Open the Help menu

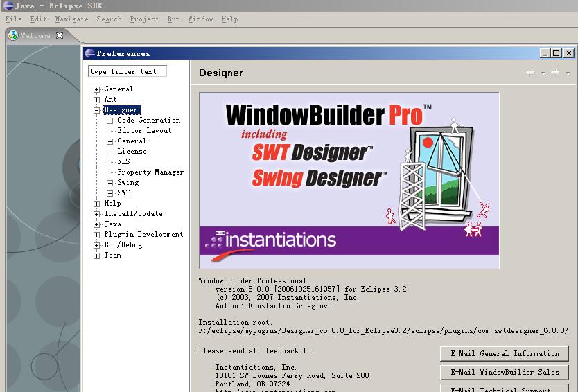pos(229,19)
